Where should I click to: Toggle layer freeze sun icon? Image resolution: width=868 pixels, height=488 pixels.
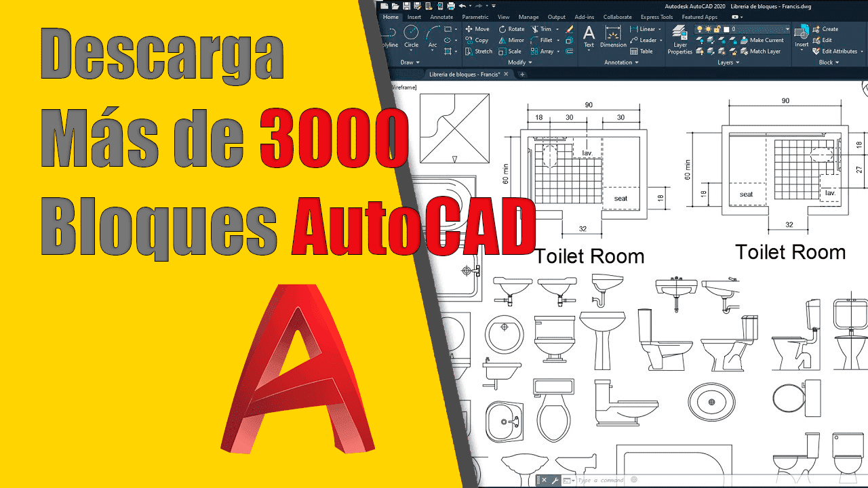click(x=708, y=29)
